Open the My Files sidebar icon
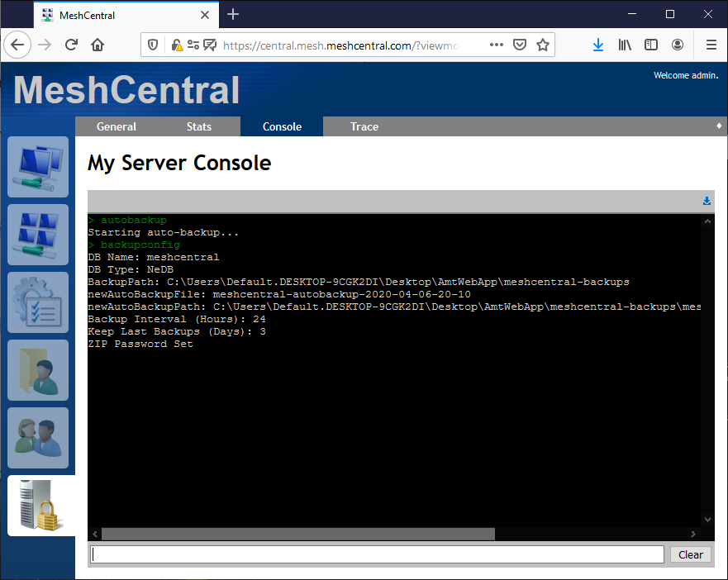 click(x=38, y=370)
